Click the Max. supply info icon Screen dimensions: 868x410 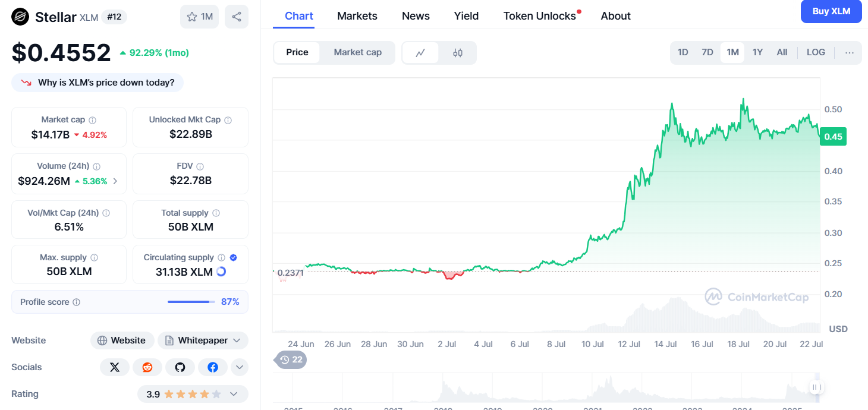pyautogui.click(x=95, y=258)
